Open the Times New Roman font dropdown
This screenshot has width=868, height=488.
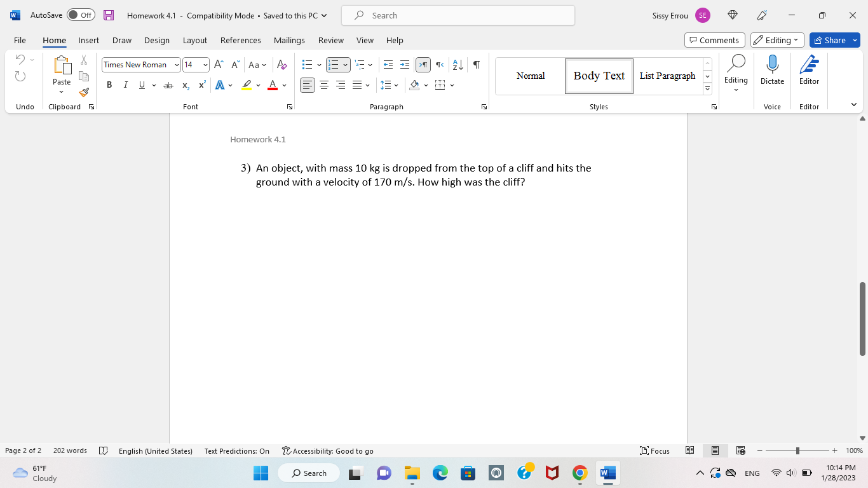[x=176, y=65]
